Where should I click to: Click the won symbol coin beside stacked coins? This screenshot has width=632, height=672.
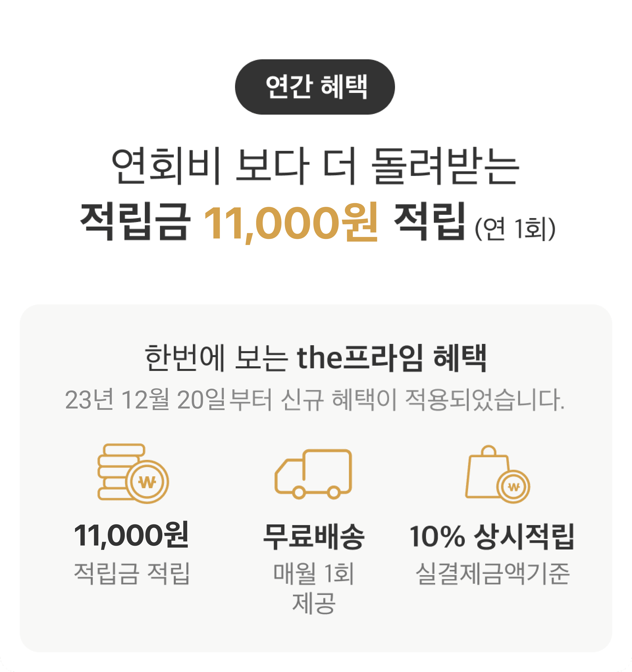(x=147, y=482)
